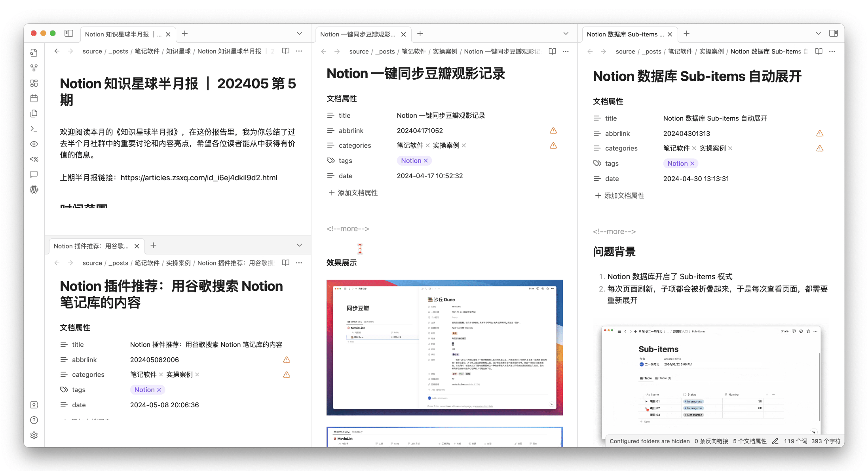Click 添加文档属性 in 豆瓣观影记录 pane
This screenshot has height=471, width=868.
point(353,193)
